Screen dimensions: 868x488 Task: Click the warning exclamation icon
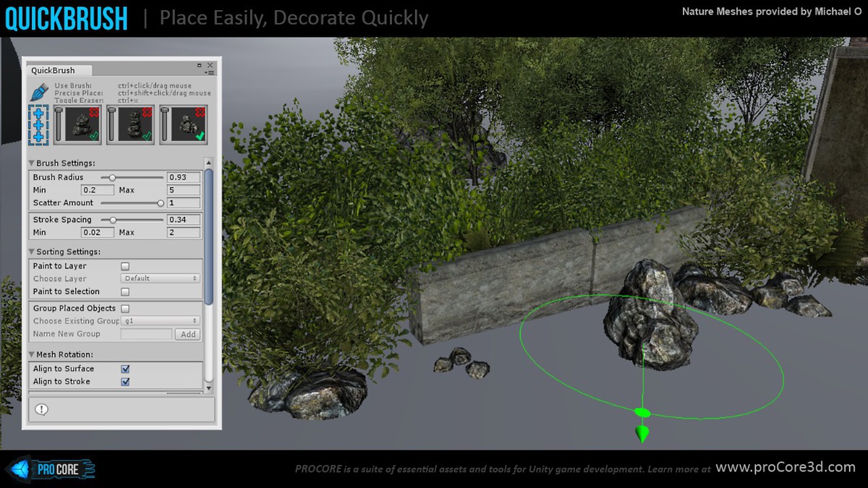pos(41,409)
